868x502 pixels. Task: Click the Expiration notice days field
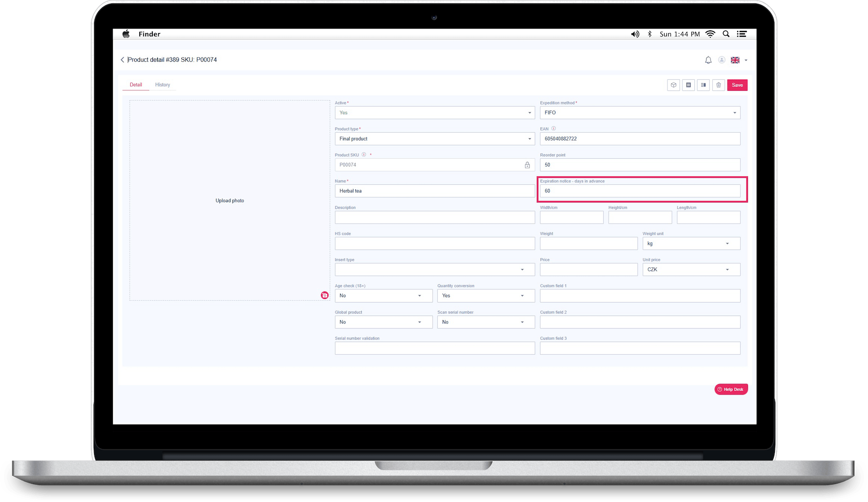coord(640,191)
